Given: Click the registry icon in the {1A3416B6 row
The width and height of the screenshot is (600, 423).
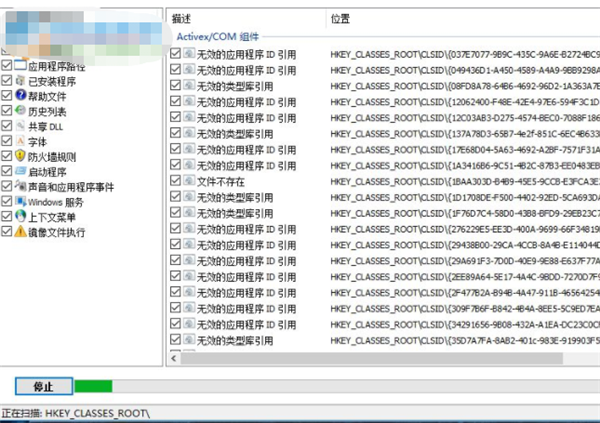Looking at the screenshot, I should coord(189,165).
